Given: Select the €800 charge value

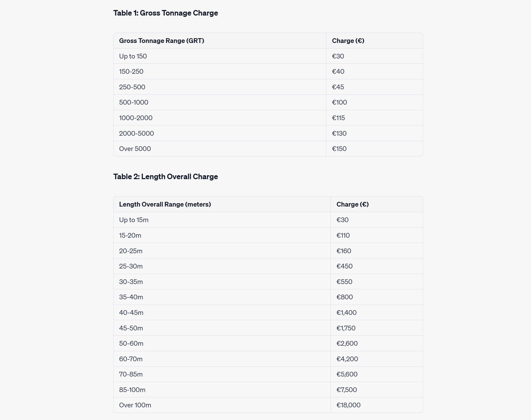Looking at the screenshot, I should click(345, 297).
